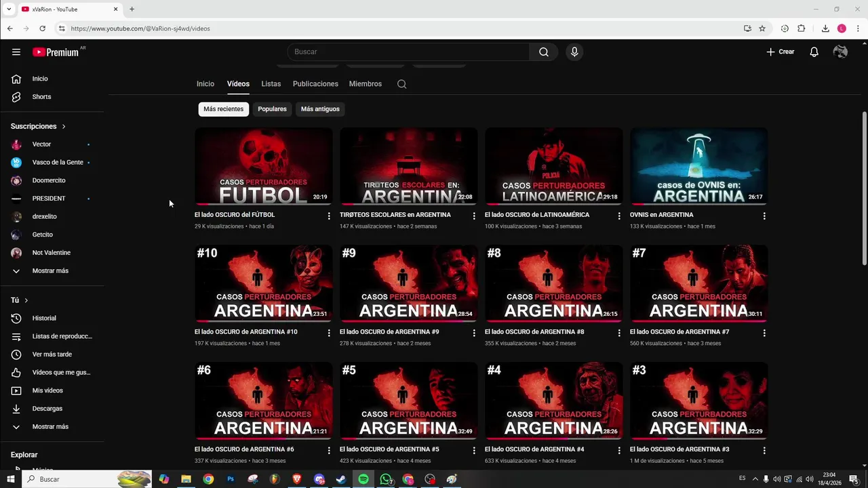
Task: Click in the YouTube search box
Action: tap(408, 52)
